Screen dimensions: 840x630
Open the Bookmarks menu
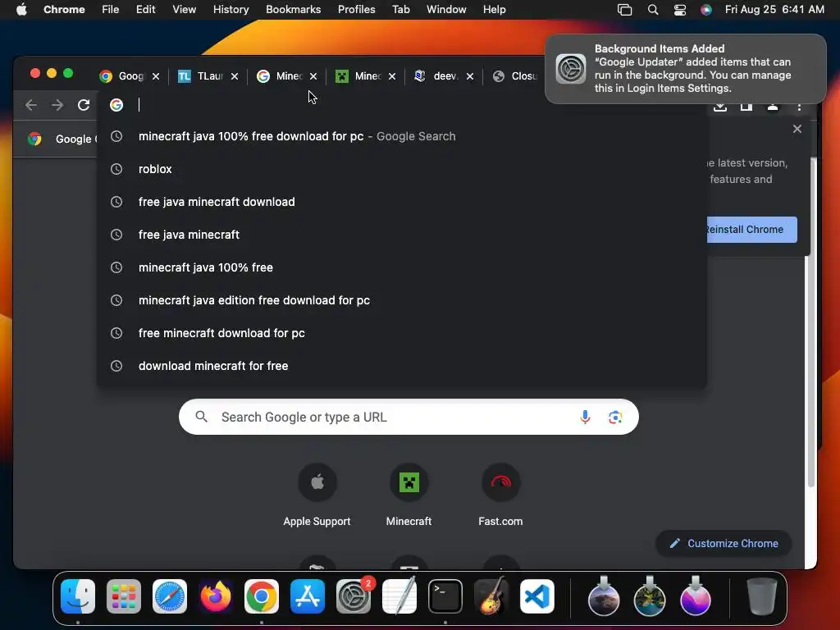[x=293, y=10]
